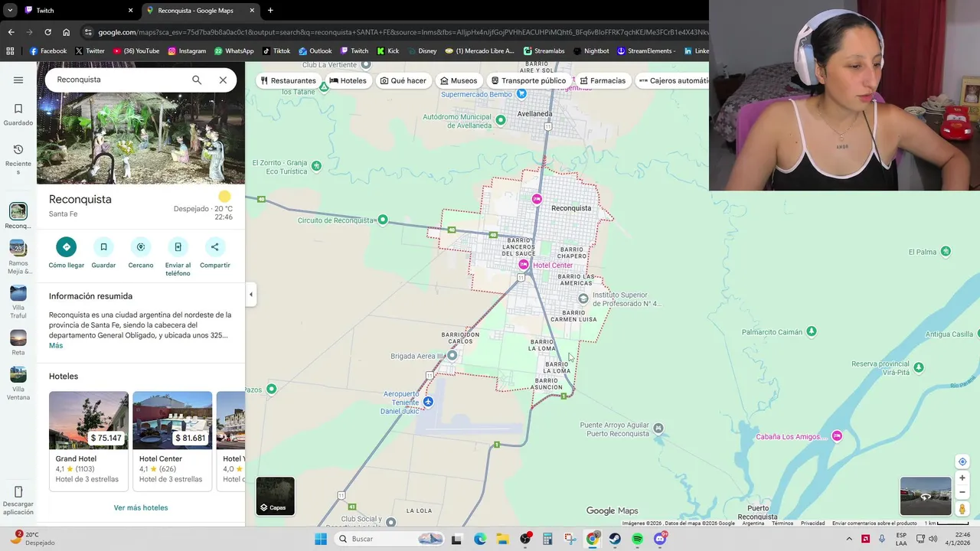Select the Farmacias chip

coord(603,80)
